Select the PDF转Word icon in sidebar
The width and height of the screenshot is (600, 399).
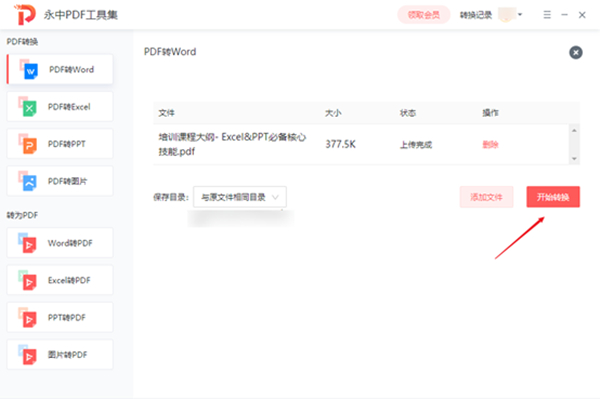pyautogui.click(x=29, y=69)
